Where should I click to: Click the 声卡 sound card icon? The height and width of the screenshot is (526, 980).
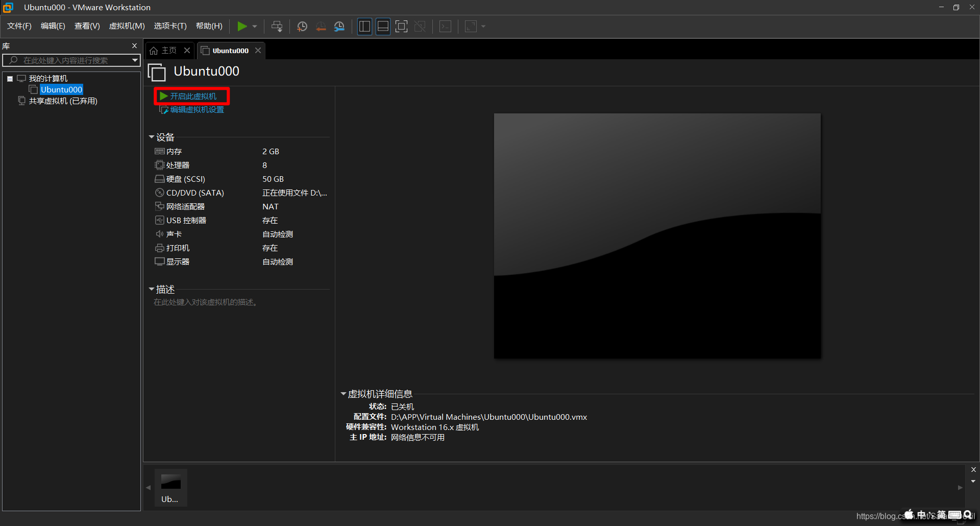[160, 234]
